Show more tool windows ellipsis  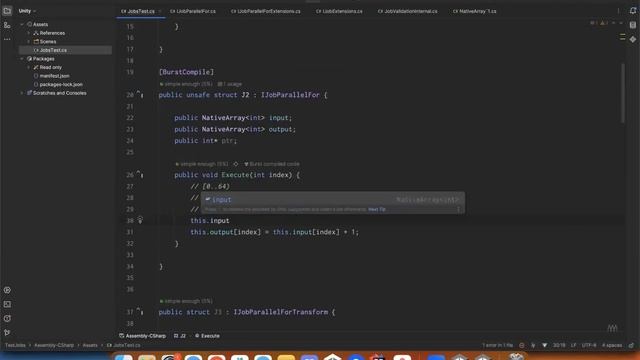click(x=7, y=39)
